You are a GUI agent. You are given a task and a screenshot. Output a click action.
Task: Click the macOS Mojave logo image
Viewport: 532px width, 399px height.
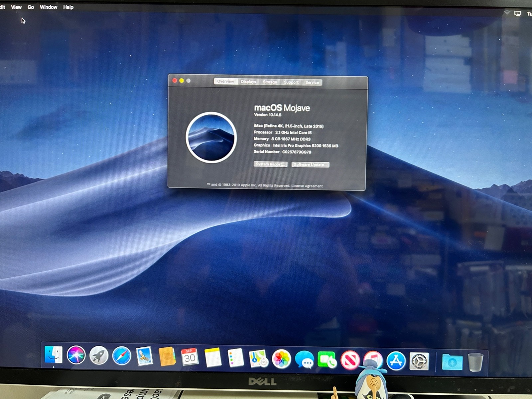(x=211, y=137)
